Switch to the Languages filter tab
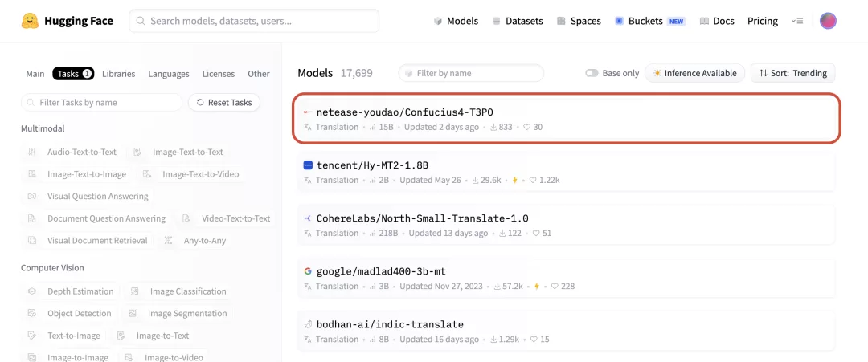Viewport: 868px width, 362px height. coord(169,74)
